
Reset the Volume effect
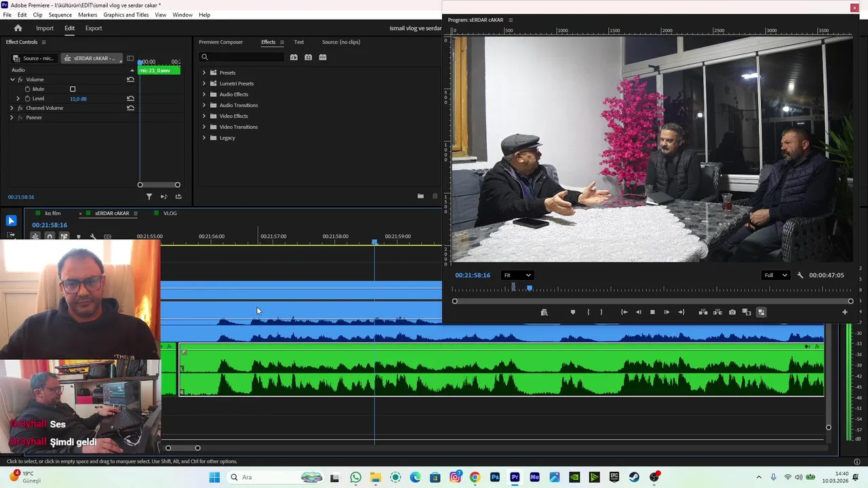[x=130, y=79]
